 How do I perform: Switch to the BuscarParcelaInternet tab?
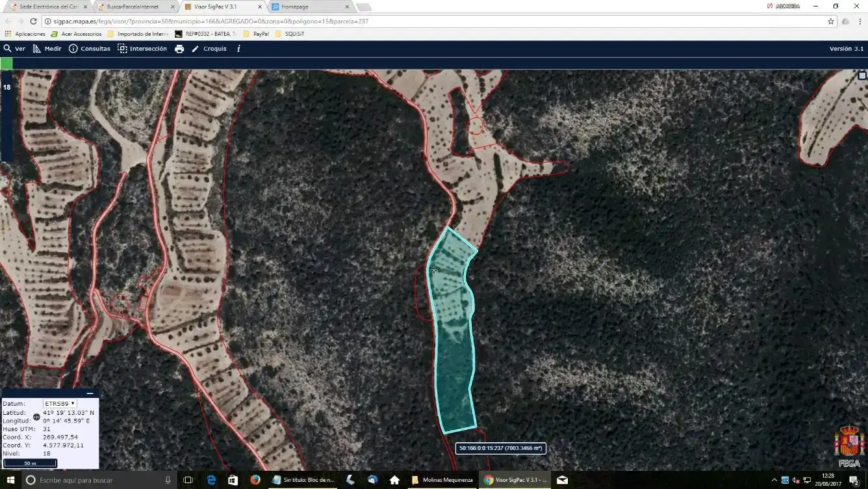coord(135,7)
